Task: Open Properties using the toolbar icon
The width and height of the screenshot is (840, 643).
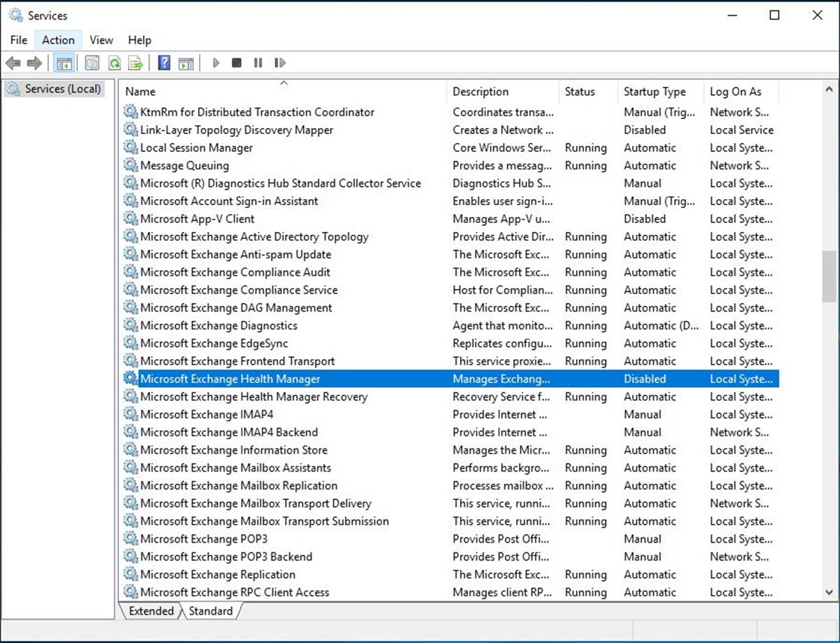Action: 92,64
